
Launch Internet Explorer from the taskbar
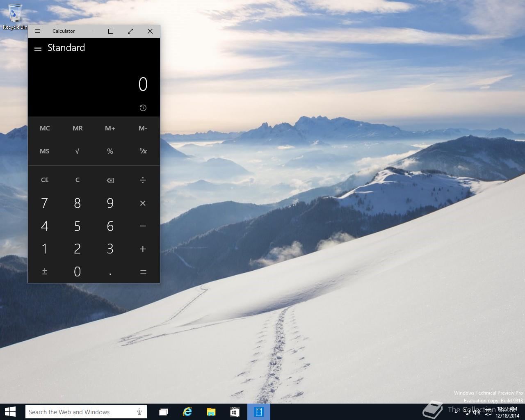(187, 412)
